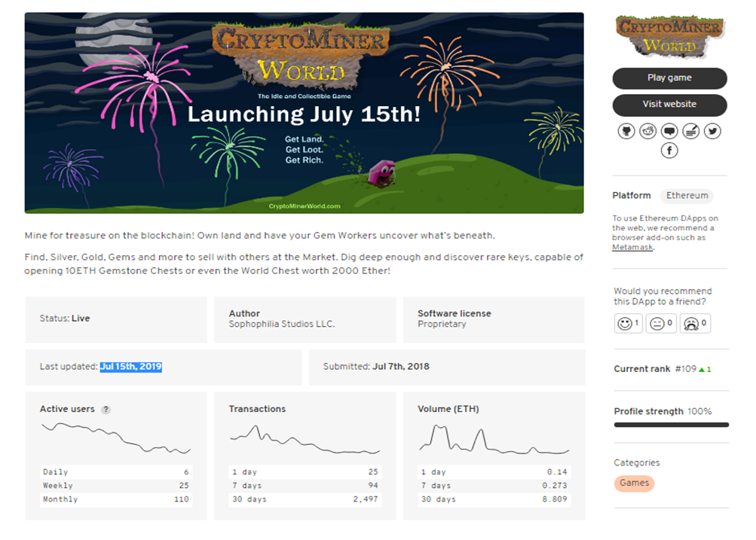Image resolution: width=756 pixels, height=540 pixels.
Task: Open the Reddit icon link
Action: [647, 131]
